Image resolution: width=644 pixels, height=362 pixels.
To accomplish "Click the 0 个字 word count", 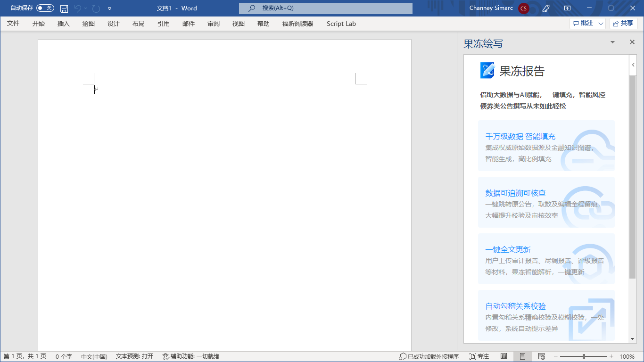I will [x=64, y=356].
